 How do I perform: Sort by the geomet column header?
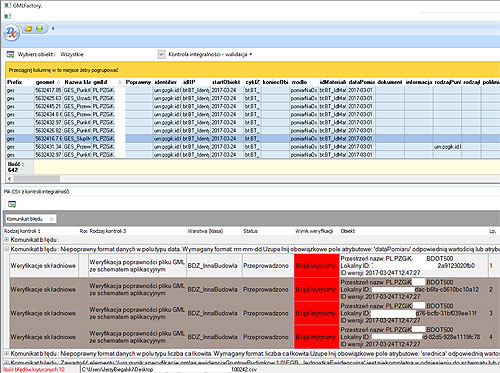pyautogui.click(x=48, y=82)
